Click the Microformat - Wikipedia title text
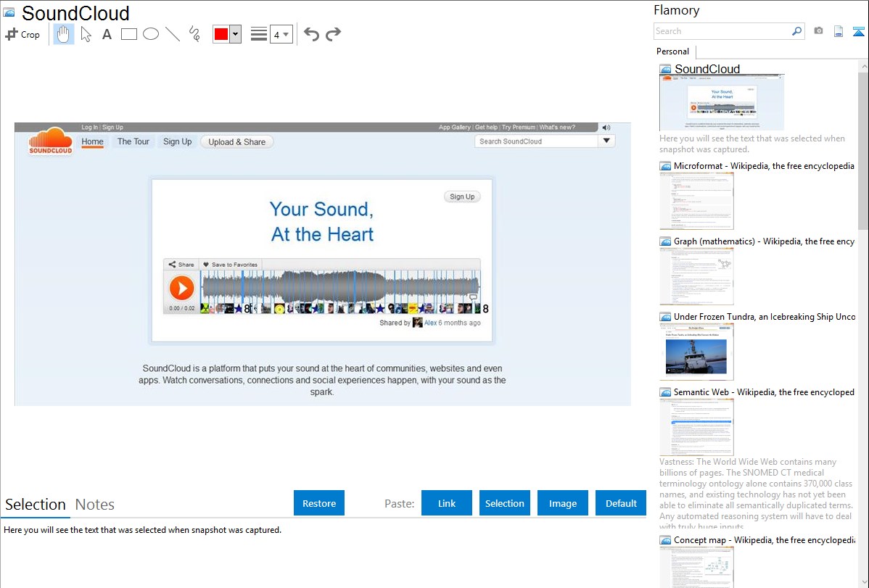 [x=764, y=166]
